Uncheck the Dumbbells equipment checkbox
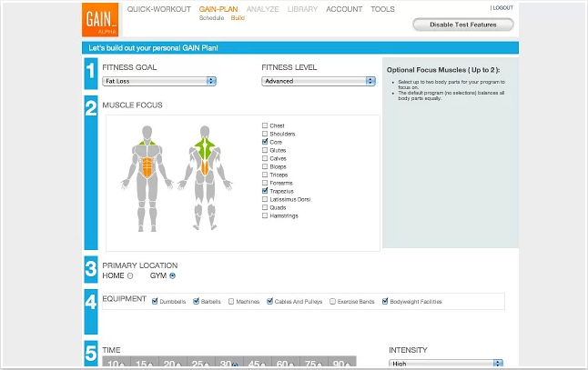 coord(155,302)
